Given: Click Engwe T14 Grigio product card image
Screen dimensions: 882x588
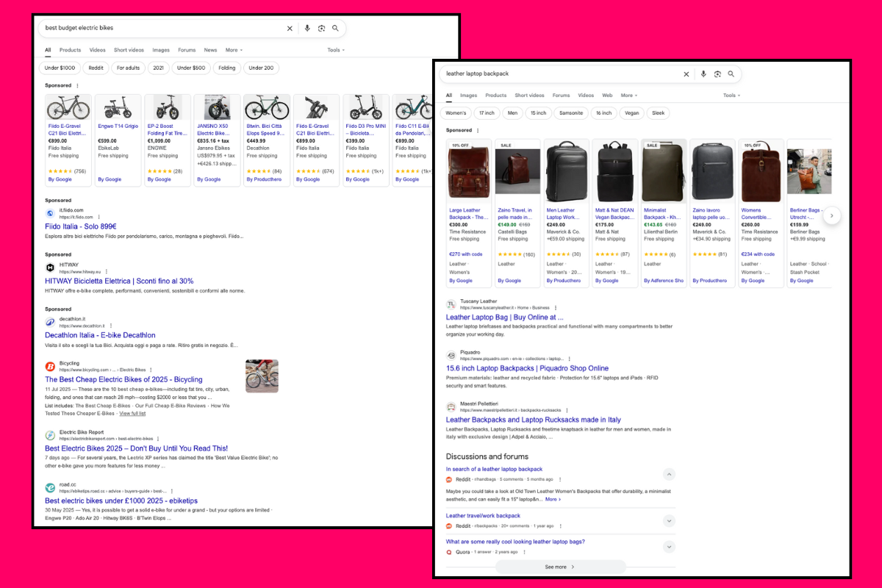Looking at the screenshot, I should 118,107.
